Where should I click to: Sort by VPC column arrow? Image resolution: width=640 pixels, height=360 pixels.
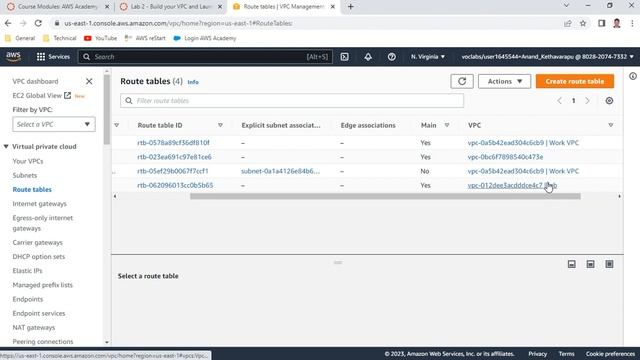click(x=611, y=125)
